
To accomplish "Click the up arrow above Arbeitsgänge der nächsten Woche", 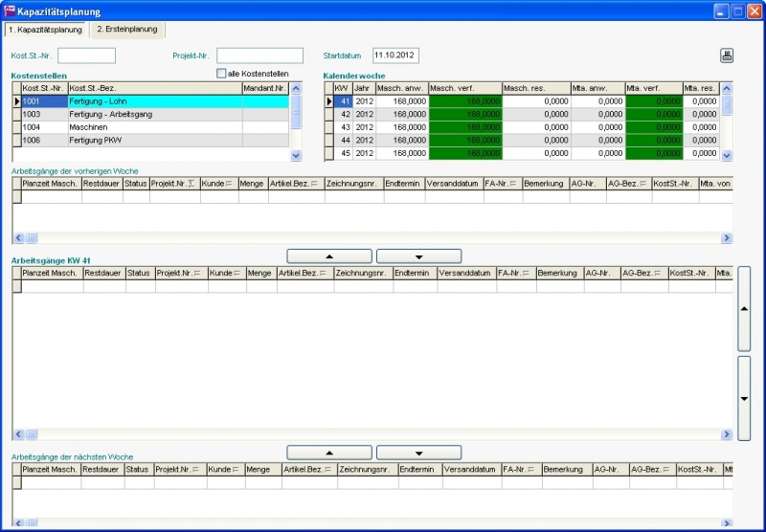I will [x=329, y=453].
